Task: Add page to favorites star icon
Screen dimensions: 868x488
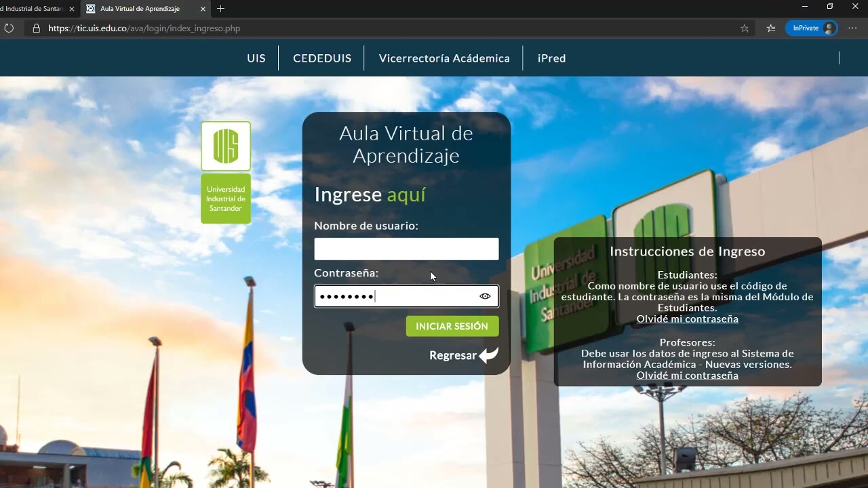Action: 745,28
